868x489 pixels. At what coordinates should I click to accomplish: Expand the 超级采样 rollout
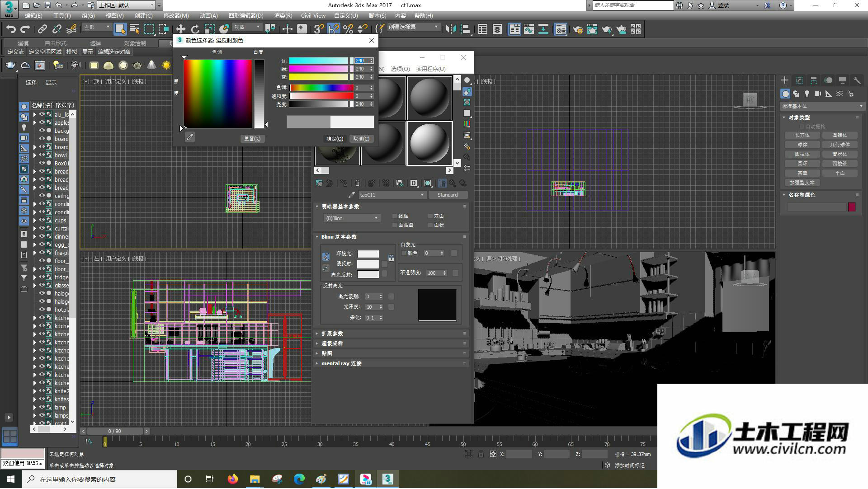tap(391, 343)
